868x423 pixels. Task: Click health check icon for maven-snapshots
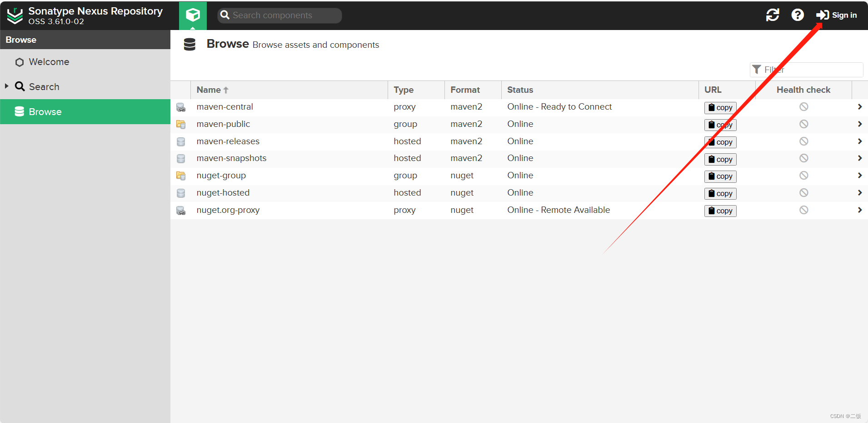coord(804,158)
